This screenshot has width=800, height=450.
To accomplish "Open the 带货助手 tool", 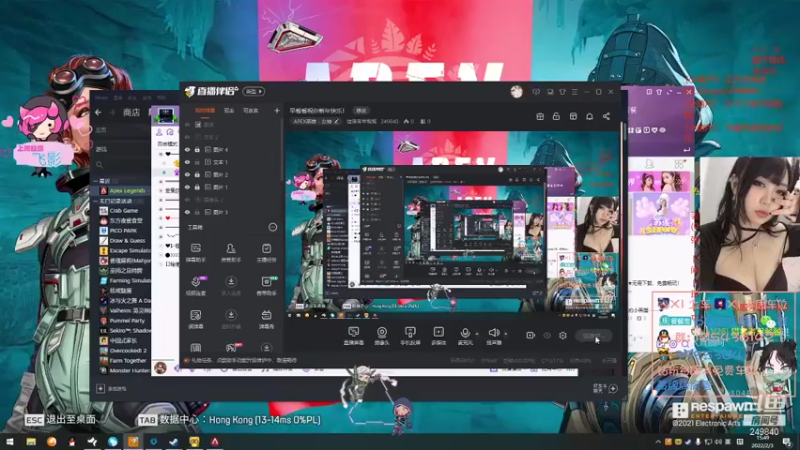I will (266, 285).
